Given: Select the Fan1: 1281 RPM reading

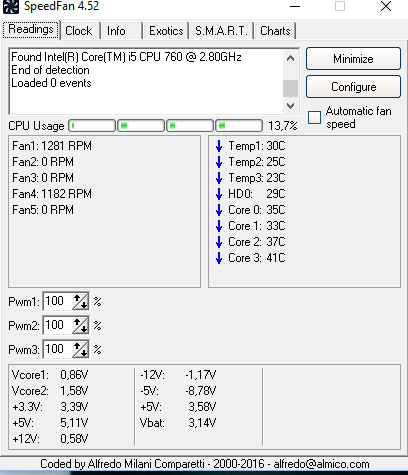Looking at the screenshot, I should [x=52, y=146].
